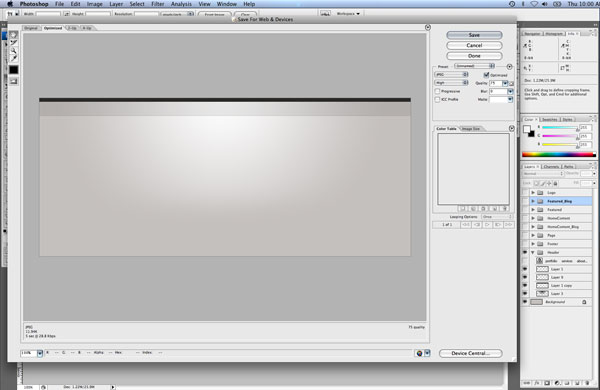The height and width of the screenshot is (390, 600).
Task: Select the Zoom tool in dialog toolbox
Action: pos(13,50)
